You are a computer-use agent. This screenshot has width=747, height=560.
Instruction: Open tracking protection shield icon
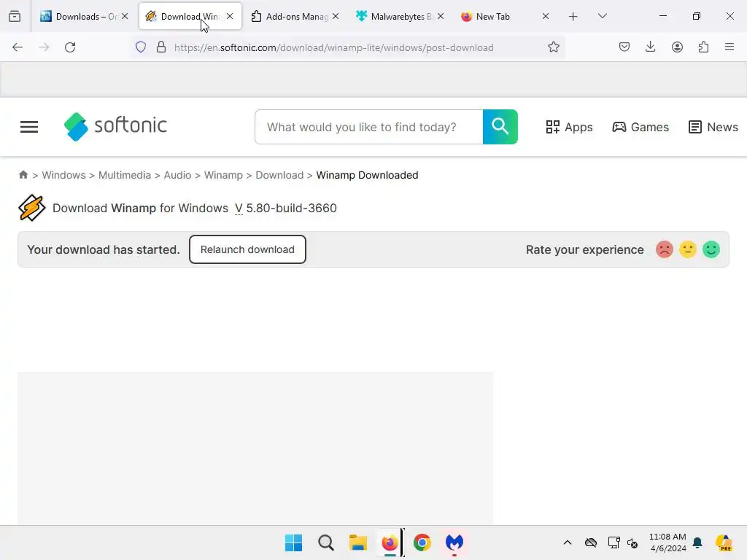[x=141, y=47]
